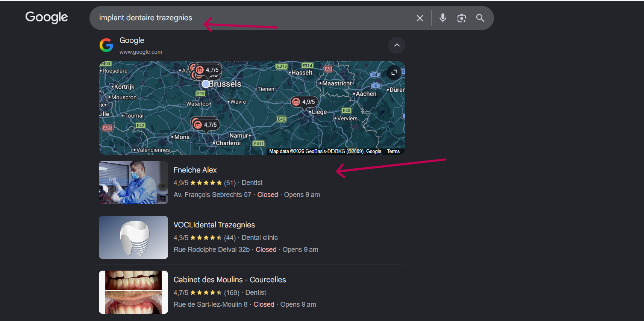
Task: Click the Closed status for Fneiche Alex
Action: pos(268,195)
